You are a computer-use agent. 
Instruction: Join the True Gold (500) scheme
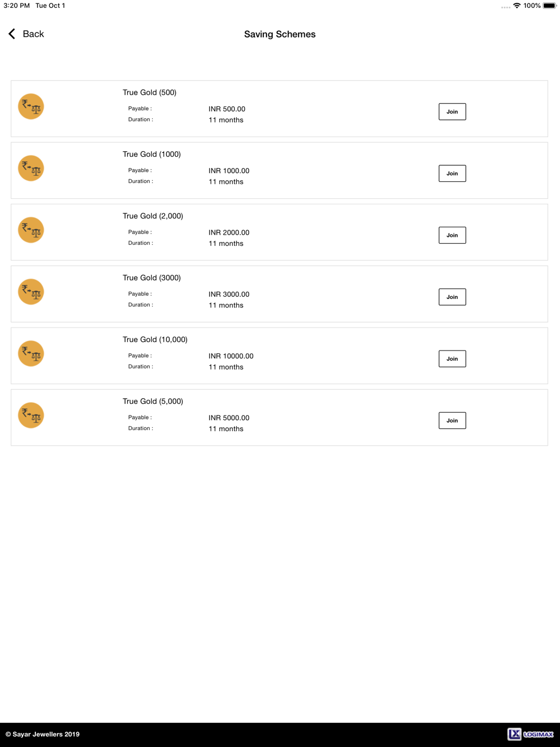pos(452,112)
